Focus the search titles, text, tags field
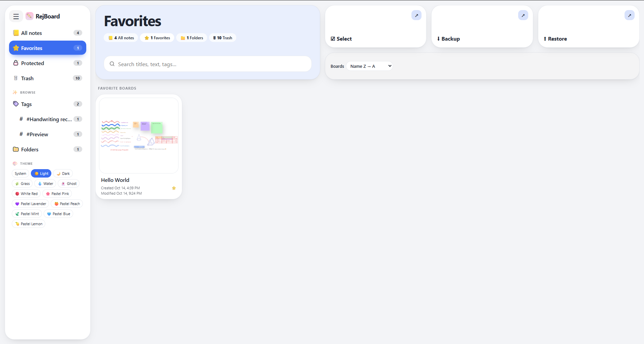The height and width of the screenshot is (344, 644). [x=208, y=64]
